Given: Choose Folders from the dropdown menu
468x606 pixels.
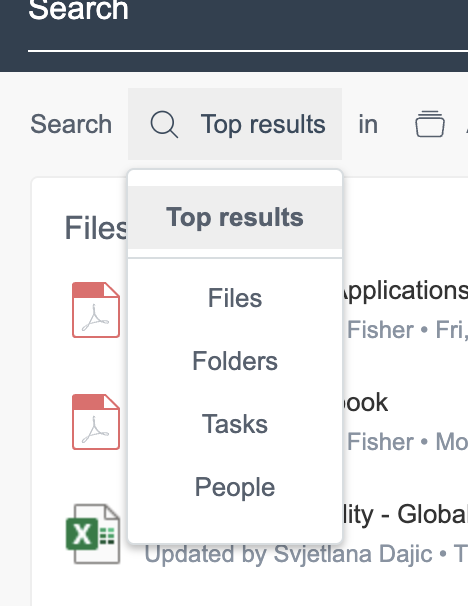Looking at the screenshot, I should tap(235, 361).
